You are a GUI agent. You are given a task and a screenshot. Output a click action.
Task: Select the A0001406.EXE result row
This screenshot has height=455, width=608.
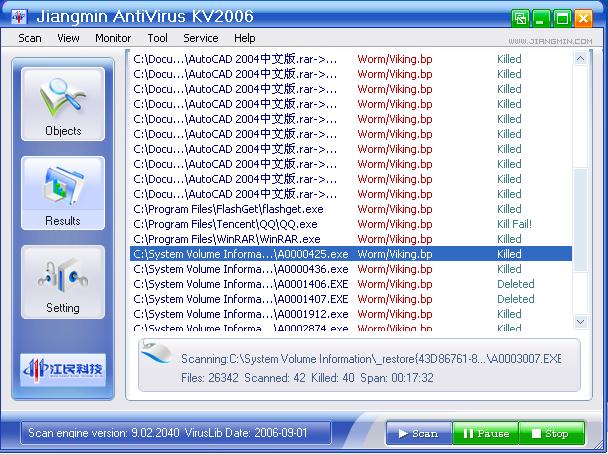pos(351,284)
